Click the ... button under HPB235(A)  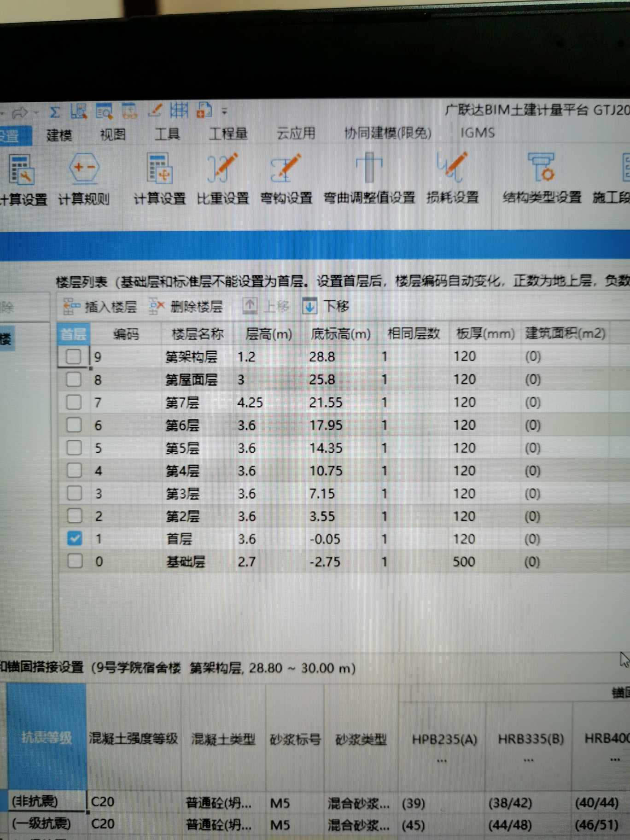click(442, 760)
